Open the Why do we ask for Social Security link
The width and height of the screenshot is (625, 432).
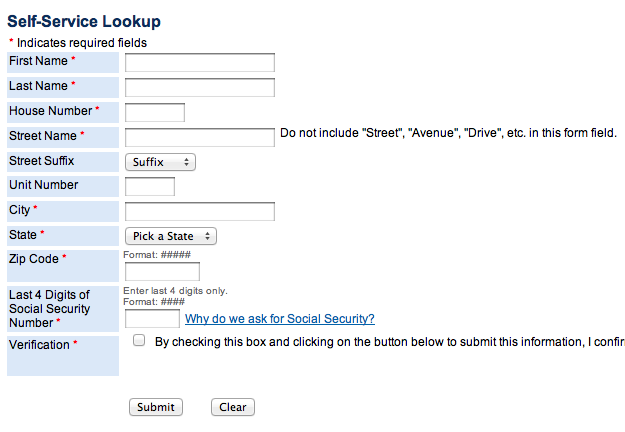tap(279, 319)
